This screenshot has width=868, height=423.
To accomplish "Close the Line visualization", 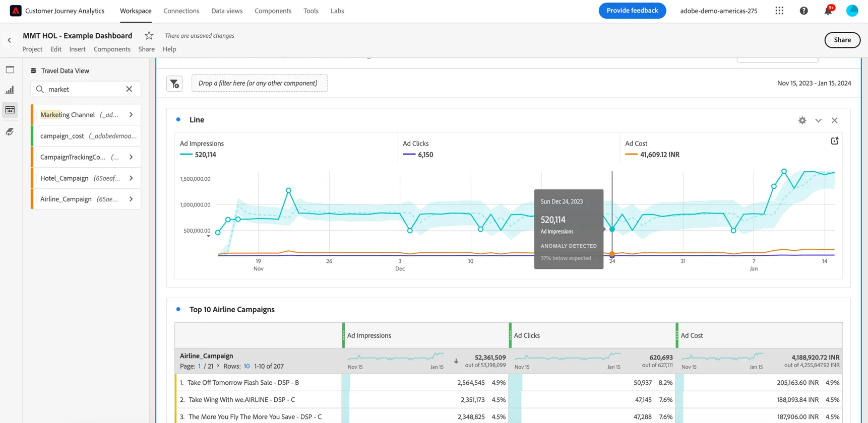I will [835, 120].
